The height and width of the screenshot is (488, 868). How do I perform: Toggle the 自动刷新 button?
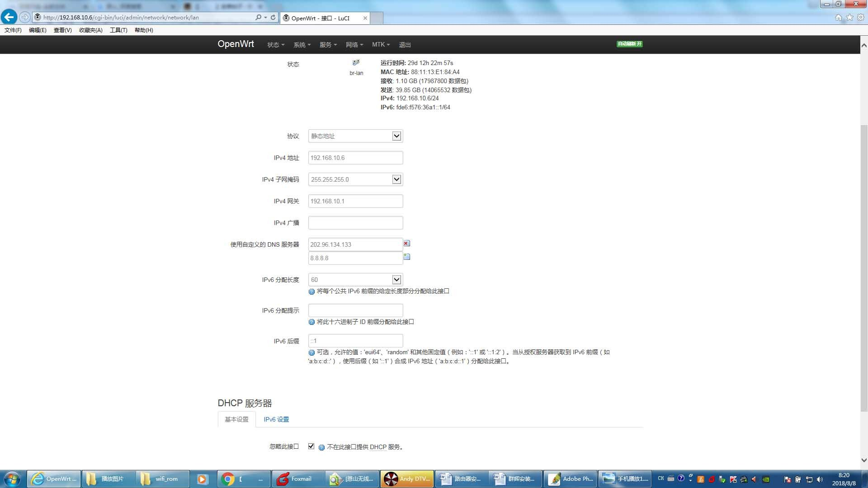tap(629, 44)
